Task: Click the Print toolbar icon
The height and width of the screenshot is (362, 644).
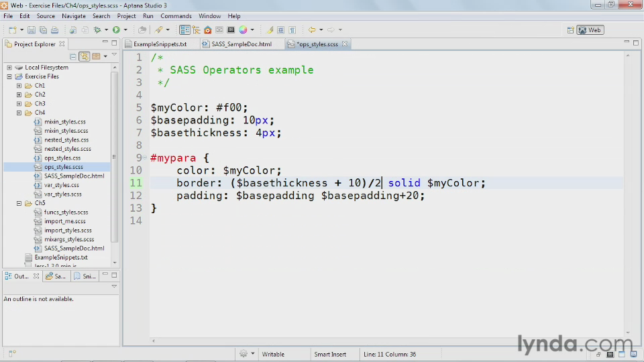Action: pyautogui.click(x=54, y=30)
